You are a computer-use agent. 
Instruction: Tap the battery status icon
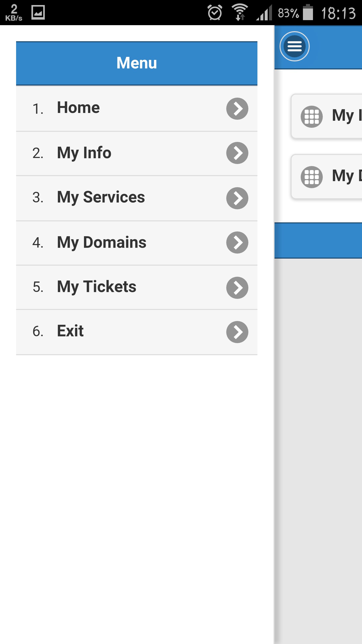point(308,13)
